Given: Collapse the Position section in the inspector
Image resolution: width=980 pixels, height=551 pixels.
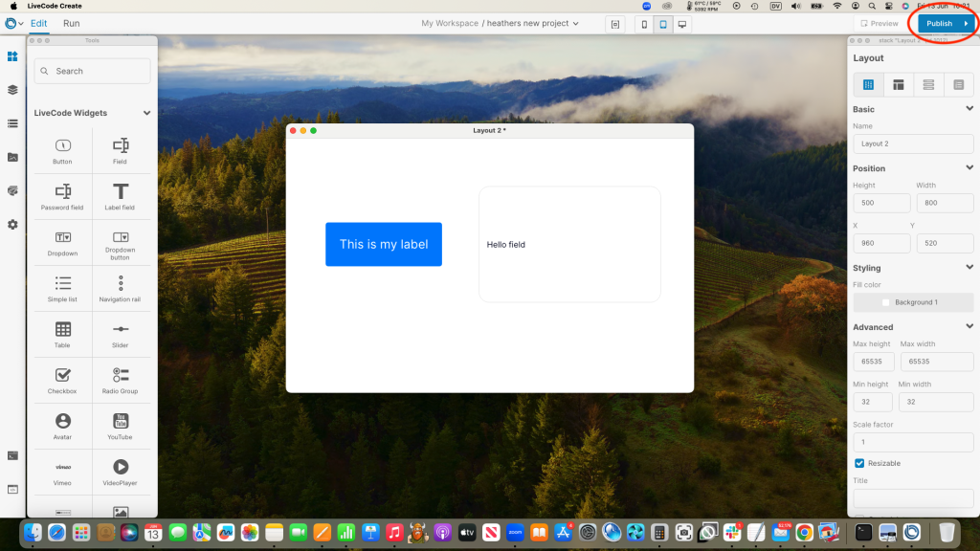Looking at the screenshot, I should [x=969, y=168].
